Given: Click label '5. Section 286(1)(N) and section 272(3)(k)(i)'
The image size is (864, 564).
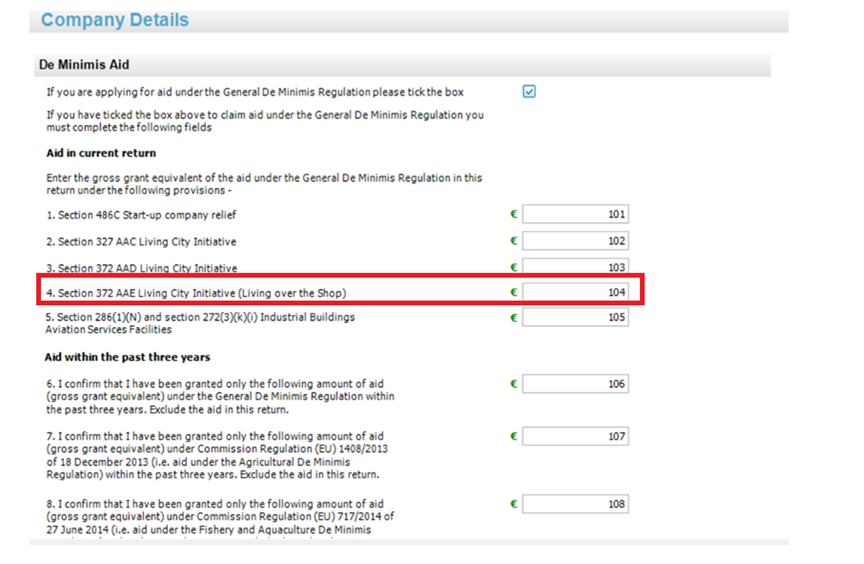Looking at the screenshot, I should (200, 323).
